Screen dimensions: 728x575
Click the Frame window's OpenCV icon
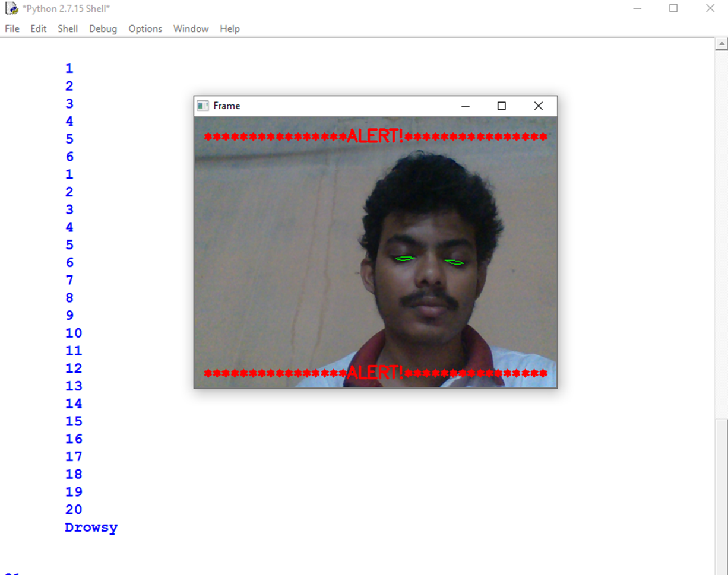coord(202,106)
